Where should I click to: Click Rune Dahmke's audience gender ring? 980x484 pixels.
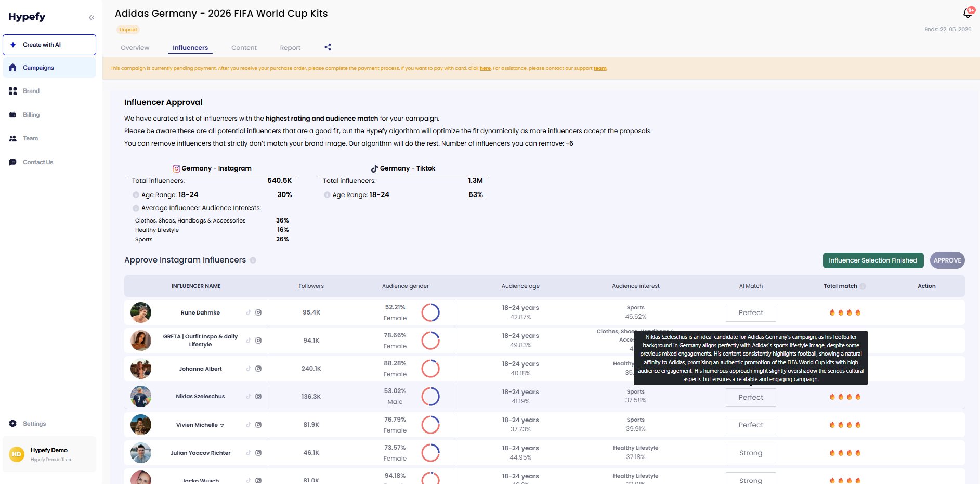click(430, 312)
